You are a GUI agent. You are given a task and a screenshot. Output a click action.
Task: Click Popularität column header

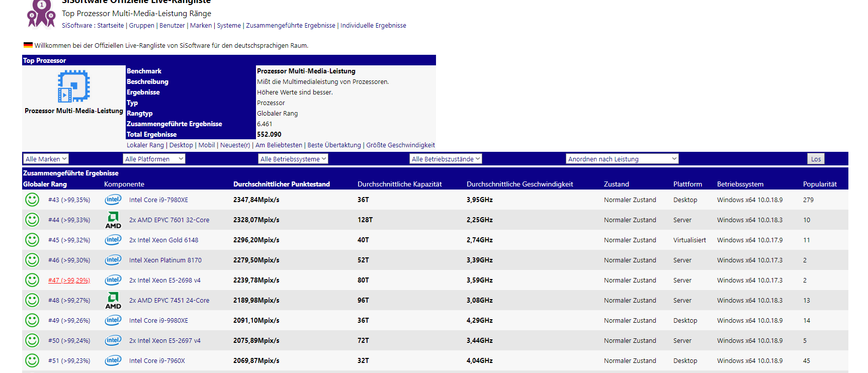[x=820, y=184]
